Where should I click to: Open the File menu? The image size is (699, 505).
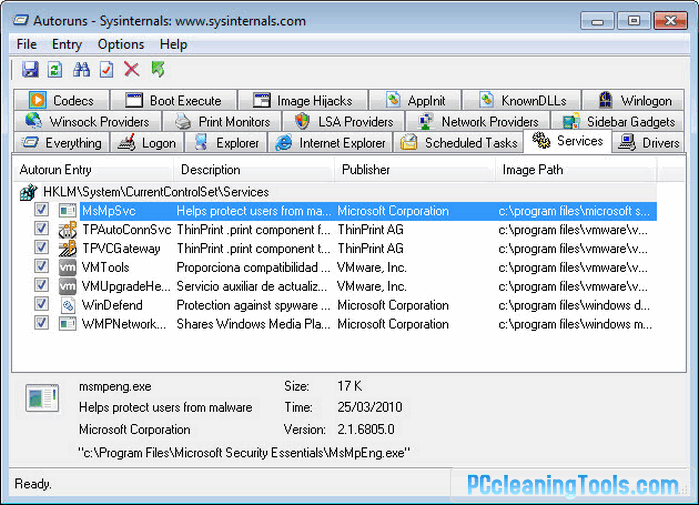coord(27,45)
